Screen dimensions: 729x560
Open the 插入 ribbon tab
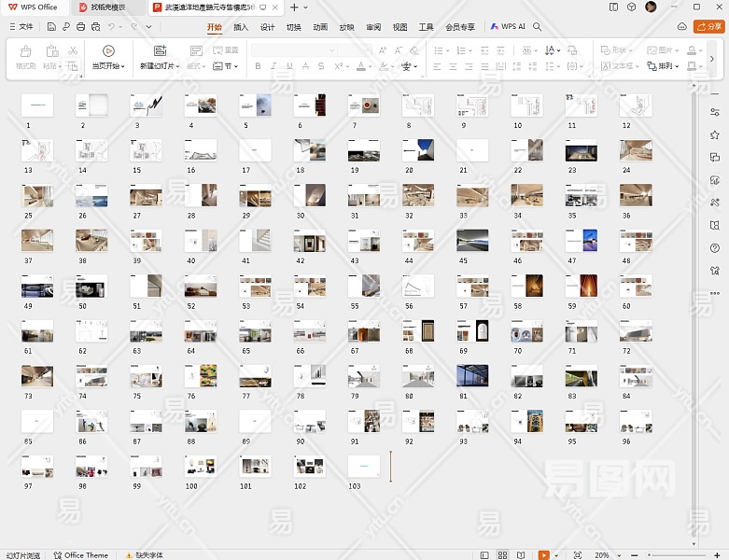coord(241,27)
